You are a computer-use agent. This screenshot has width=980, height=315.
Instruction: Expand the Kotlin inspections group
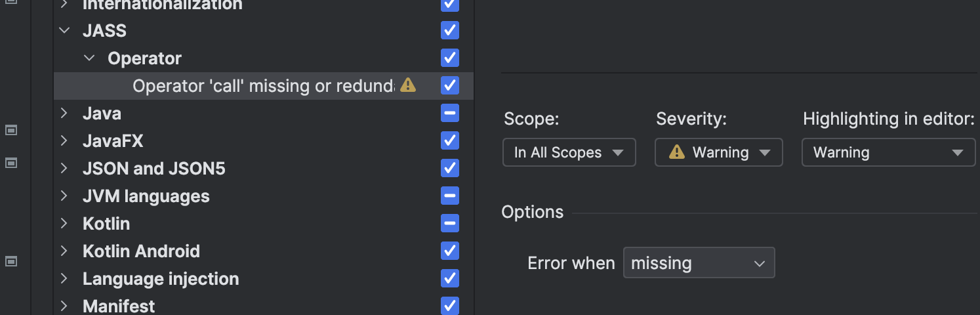click(64, 224)
